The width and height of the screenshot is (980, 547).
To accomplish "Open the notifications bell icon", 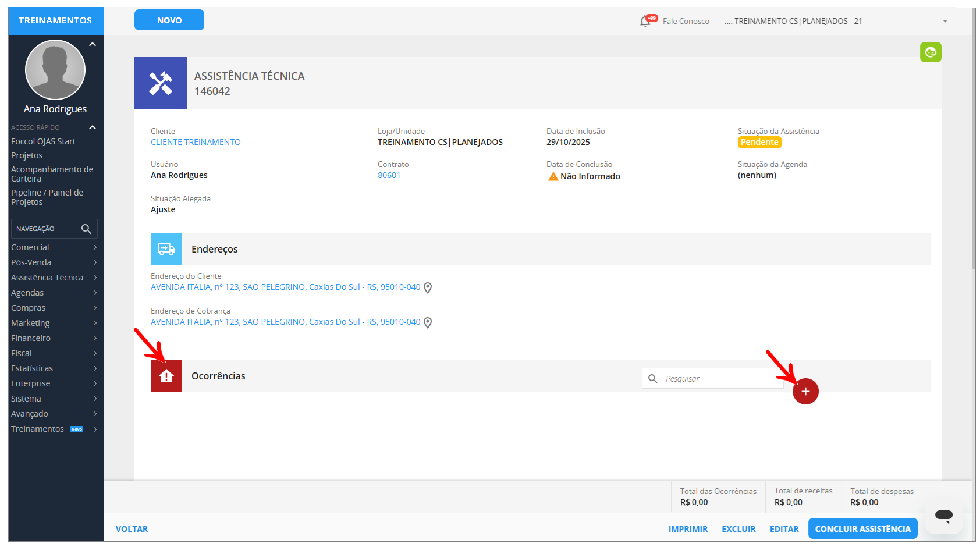I will pos(645,22).
